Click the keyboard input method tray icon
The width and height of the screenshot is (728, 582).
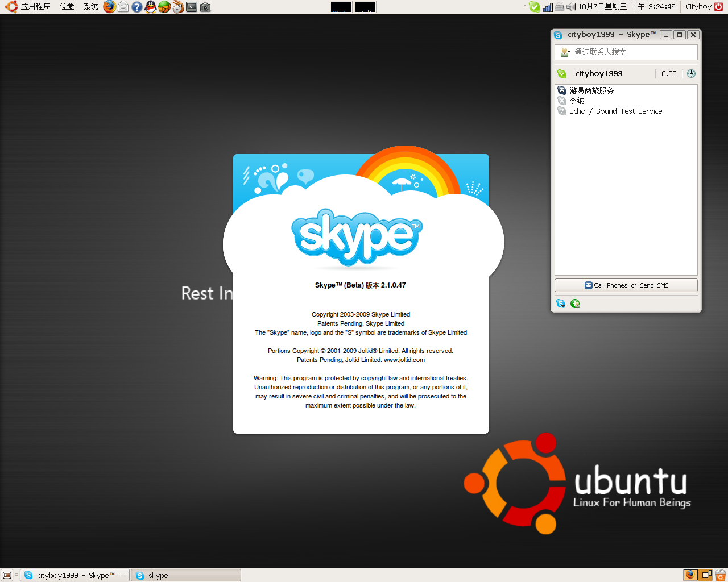(560, 7)
